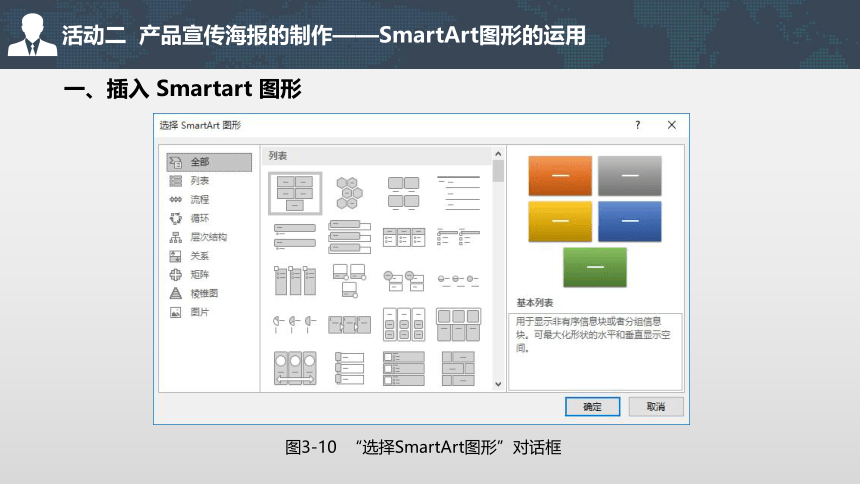Click the businessman silhouette icon in slide header
The image size is (860, 484).
coord(32,34)
